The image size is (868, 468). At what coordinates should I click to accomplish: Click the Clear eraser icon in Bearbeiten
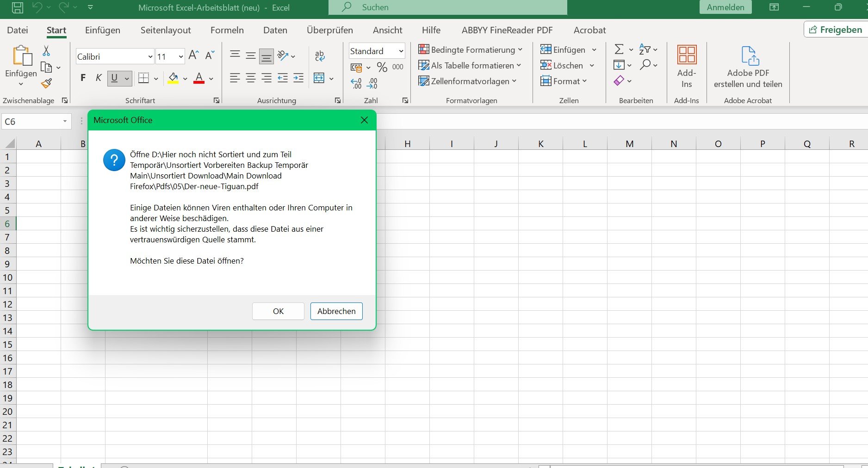(619, 81)
